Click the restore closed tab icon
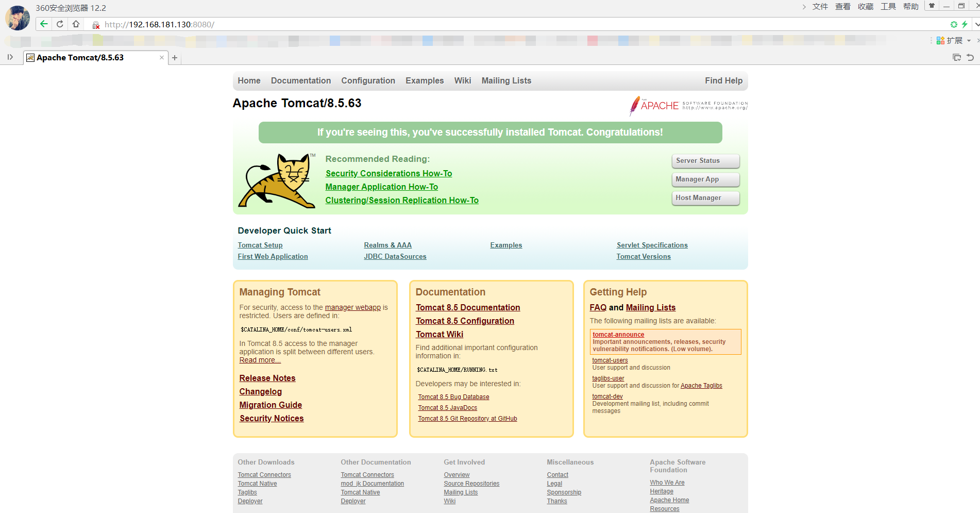Image resolution: width=980 pixels, height=513 pixels. [x=970, y=57]
